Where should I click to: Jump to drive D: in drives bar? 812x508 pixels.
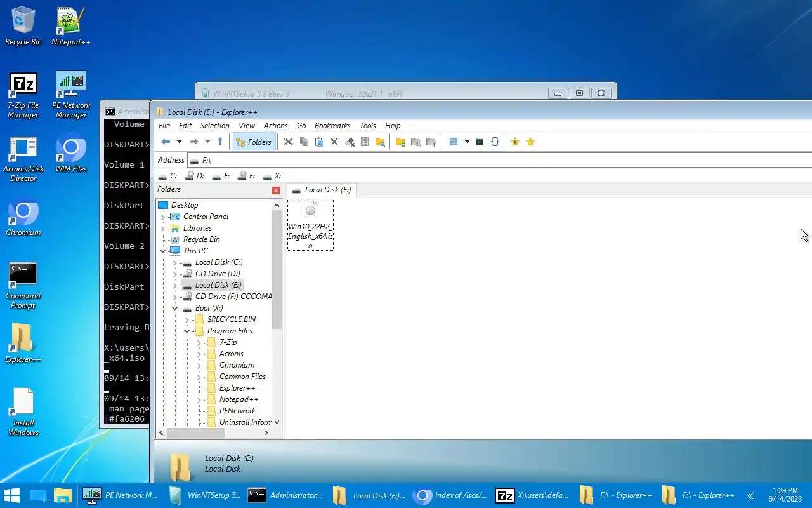(194, 176)
